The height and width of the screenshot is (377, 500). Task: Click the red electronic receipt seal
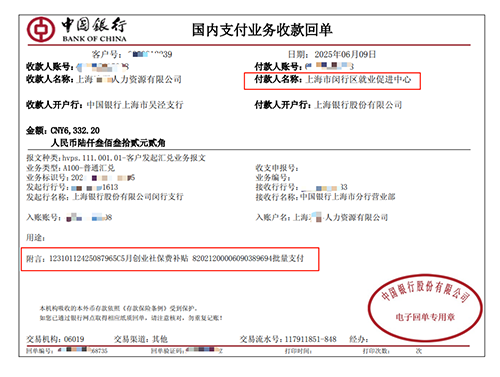click(x=425, y=308)
